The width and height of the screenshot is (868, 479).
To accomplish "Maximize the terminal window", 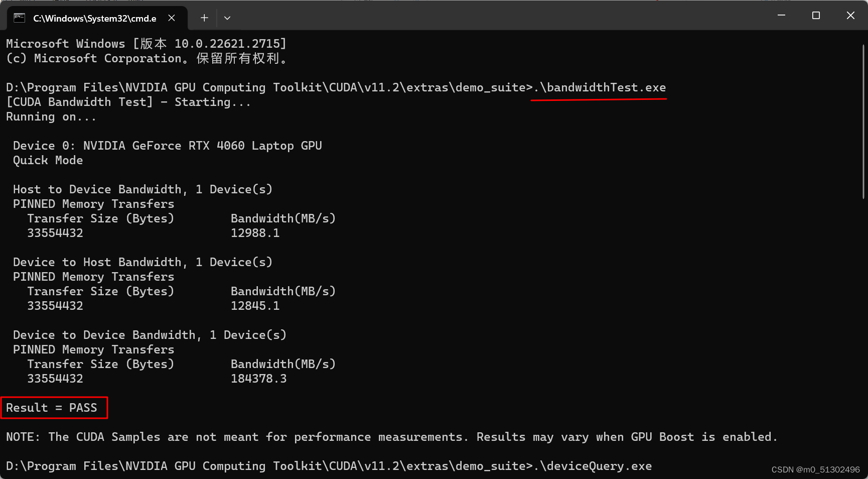I will tap(815, 15).
